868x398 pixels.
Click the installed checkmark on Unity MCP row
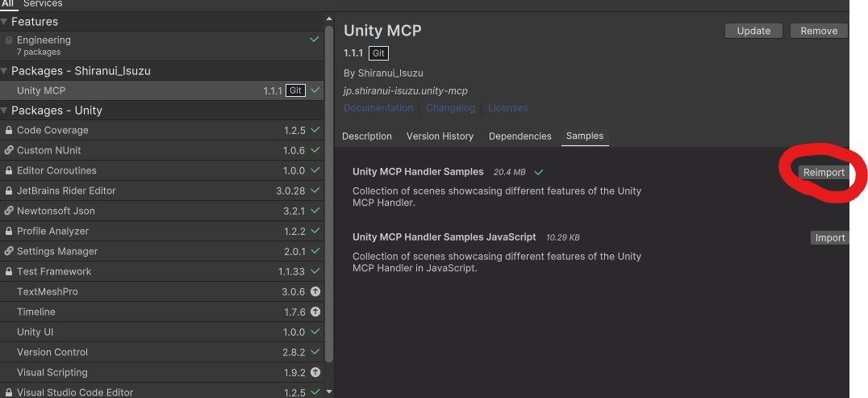point(315,90)
